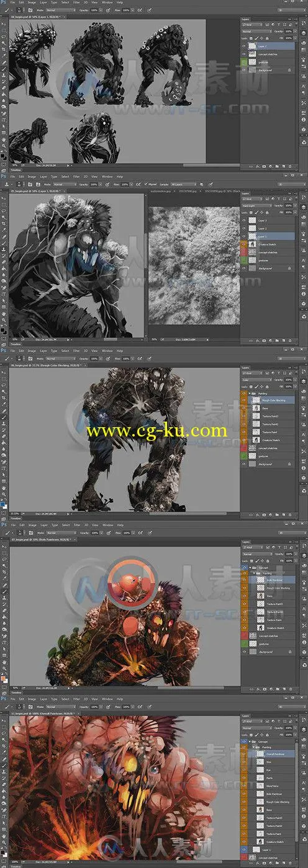Select GlowFlame layer in 11_begin.psd Layers panel
Viewport: 308px width, 868px height.
click(272, 786)
